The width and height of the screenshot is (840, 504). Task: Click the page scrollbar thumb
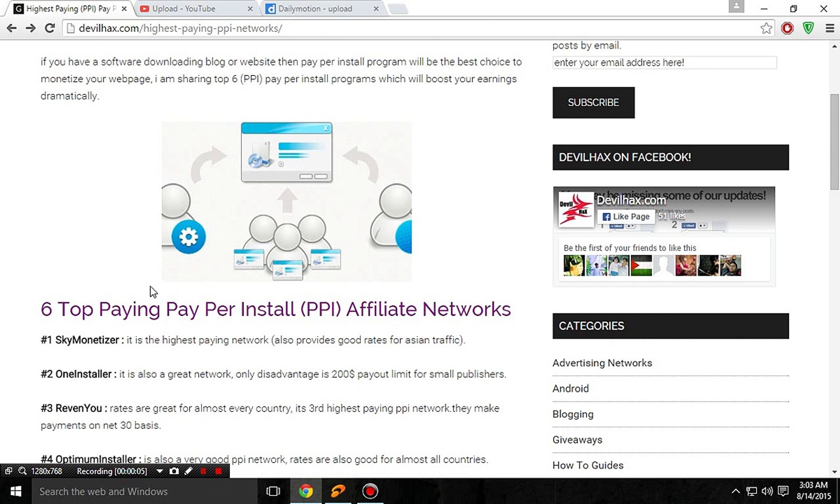[834, 142]
